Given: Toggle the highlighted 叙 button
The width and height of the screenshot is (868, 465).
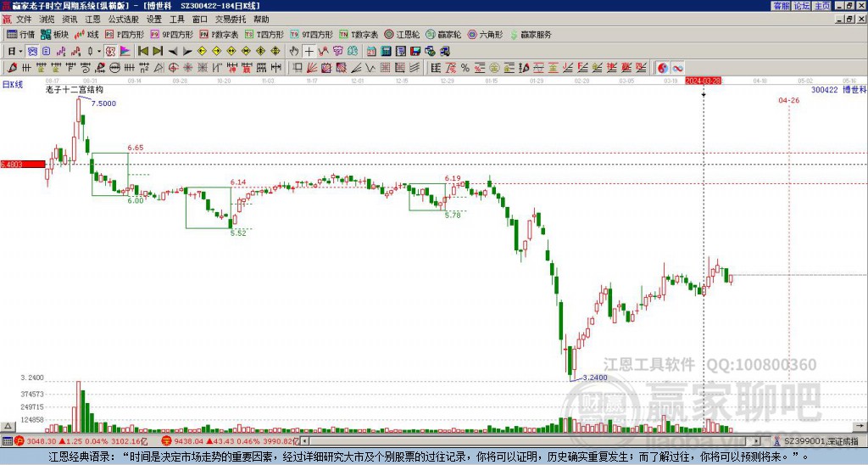Looking at the screenshot, I should click(110, 52).
